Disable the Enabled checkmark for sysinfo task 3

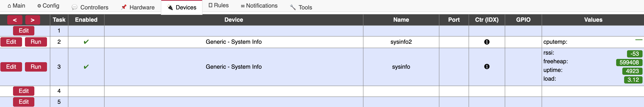[86, 67]
